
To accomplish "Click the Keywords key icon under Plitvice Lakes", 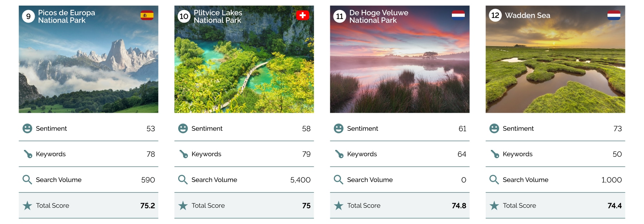I will (x=183, y=154).
